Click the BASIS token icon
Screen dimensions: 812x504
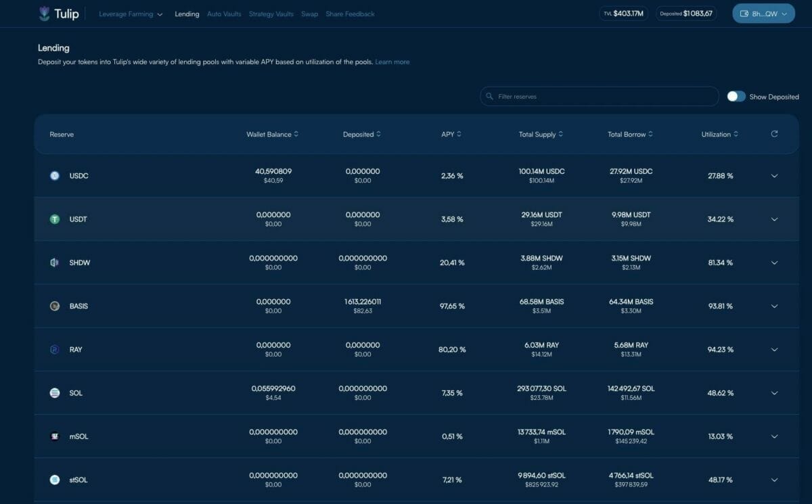click(x=55, y=306)
